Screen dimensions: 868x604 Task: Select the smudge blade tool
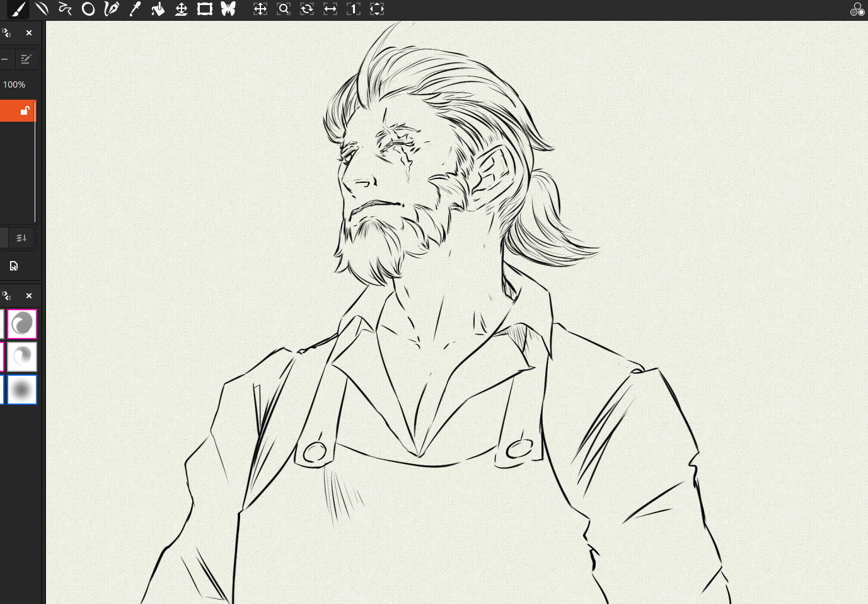click(42, 9)
